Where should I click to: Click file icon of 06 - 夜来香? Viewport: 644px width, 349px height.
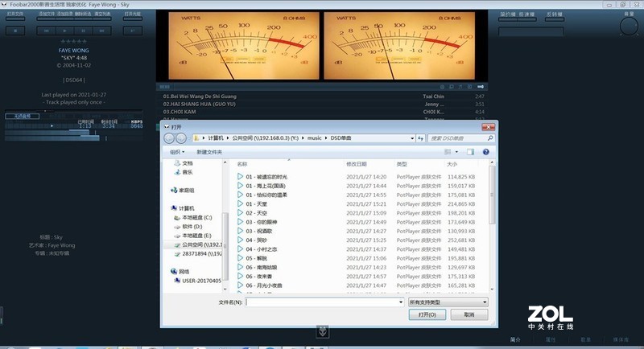240,277
